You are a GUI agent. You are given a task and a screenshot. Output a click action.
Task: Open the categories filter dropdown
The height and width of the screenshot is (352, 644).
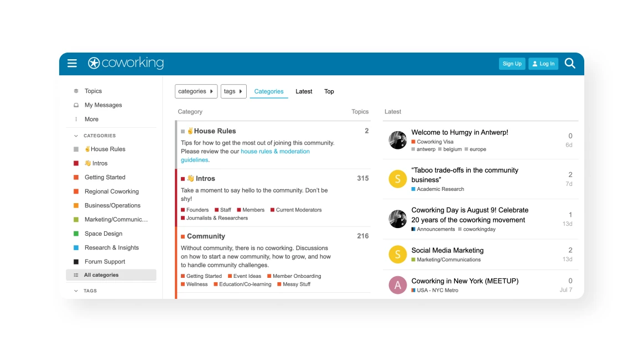(196, 91)
